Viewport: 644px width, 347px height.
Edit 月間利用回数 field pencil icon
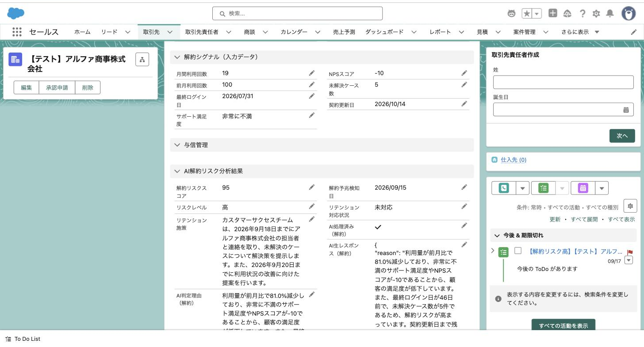312,73
